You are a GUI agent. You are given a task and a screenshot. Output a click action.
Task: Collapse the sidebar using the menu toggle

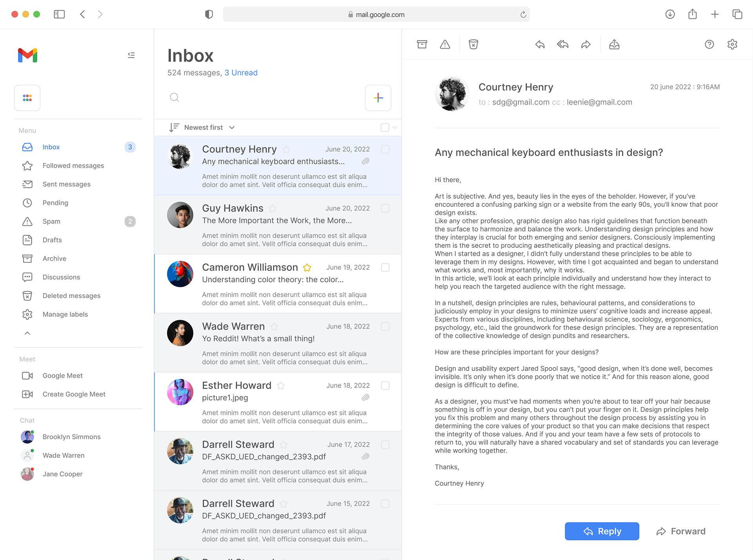(x=131, y=55)
